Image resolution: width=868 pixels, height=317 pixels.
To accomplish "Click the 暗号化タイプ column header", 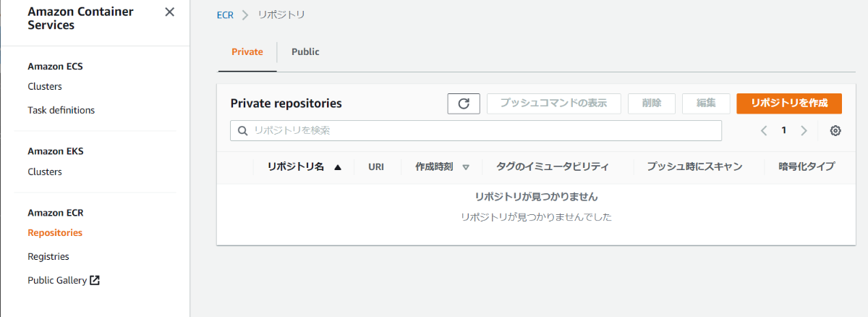I will [x=807, y=166].
